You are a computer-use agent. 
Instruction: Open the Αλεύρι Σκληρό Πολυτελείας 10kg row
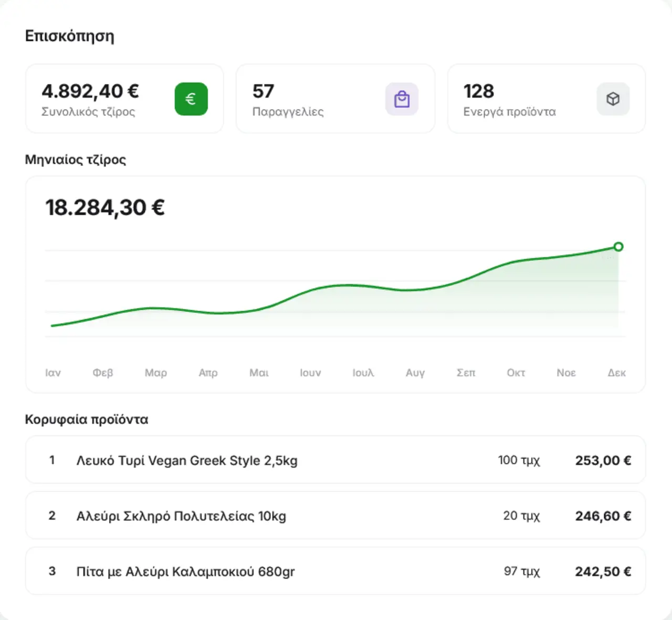coord(335,516)
